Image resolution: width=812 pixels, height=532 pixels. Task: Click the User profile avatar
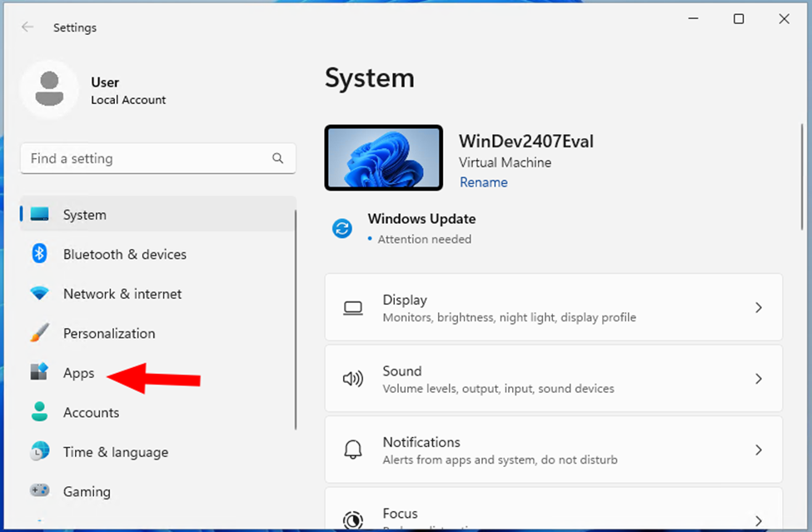[49, 89]
